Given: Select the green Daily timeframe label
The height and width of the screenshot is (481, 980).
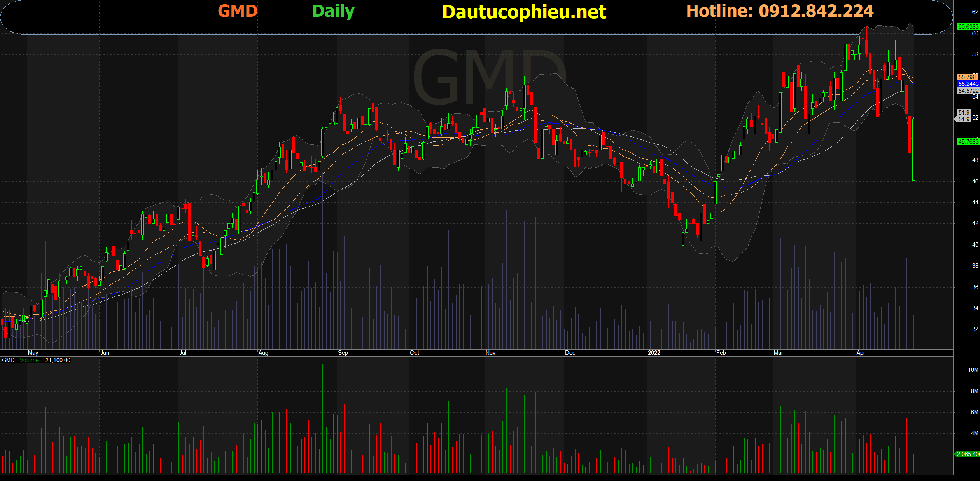Looking at the screenshot, I should click(x=333, y=12).
